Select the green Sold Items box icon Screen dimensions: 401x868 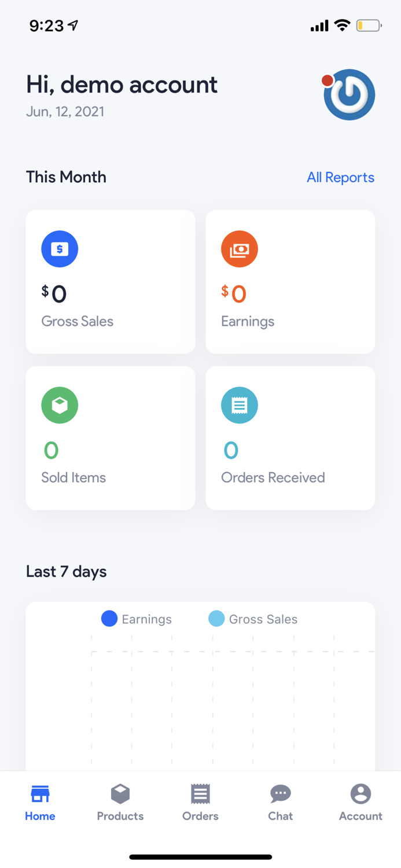[x=60, y=405]
